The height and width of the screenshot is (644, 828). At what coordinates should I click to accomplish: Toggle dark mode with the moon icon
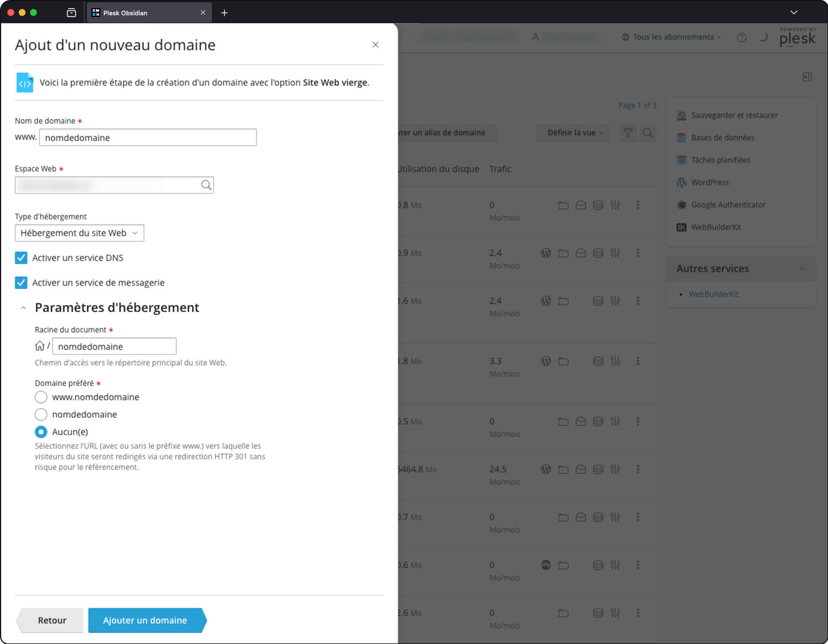(764, 37)
